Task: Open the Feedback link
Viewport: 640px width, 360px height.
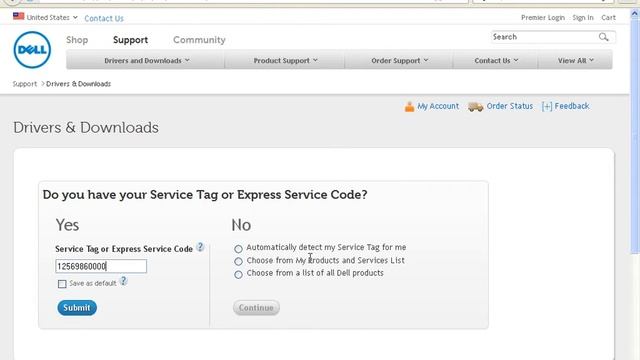Action: [572, 106]
